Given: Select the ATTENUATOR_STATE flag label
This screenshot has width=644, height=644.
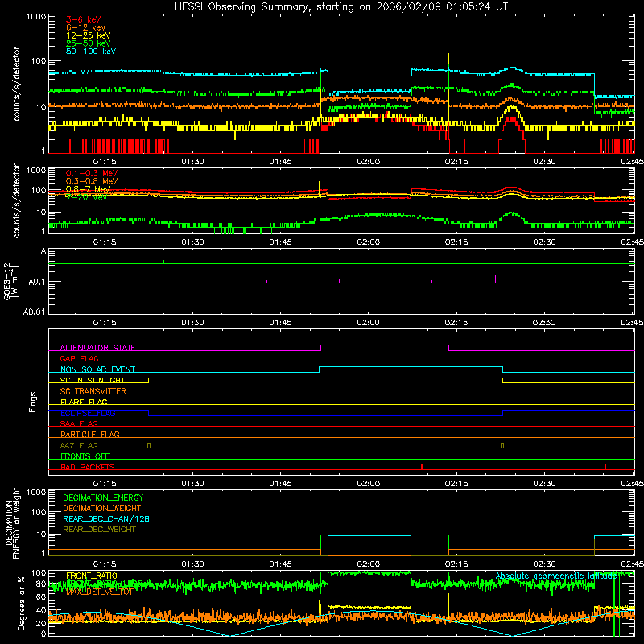Looking at the screenshot, I should (97, 348).
